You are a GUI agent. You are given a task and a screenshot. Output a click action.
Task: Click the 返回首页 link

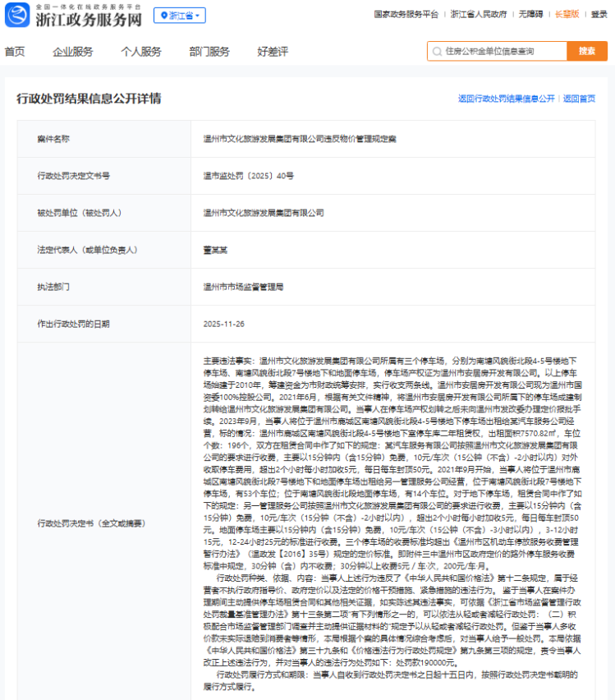coord(580,99)
